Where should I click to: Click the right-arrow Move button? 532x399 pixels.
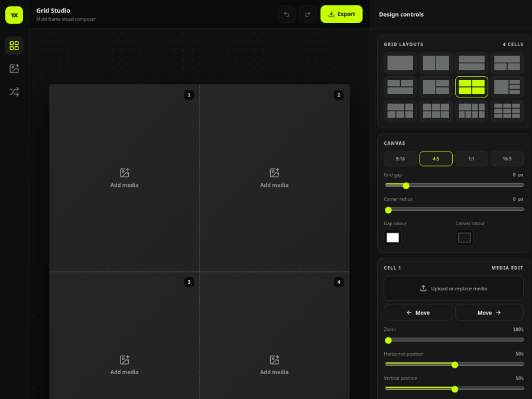489,313
